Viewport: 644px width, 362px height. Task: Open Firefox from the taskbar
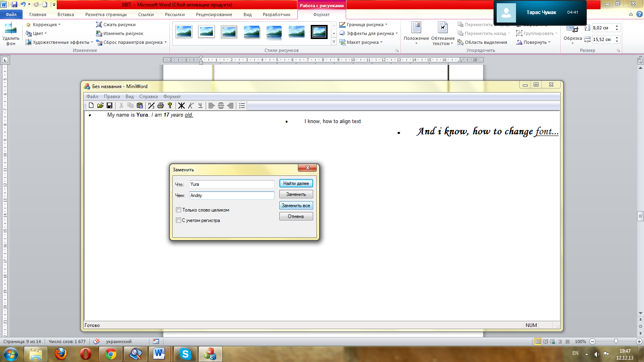tap(61, 354)
